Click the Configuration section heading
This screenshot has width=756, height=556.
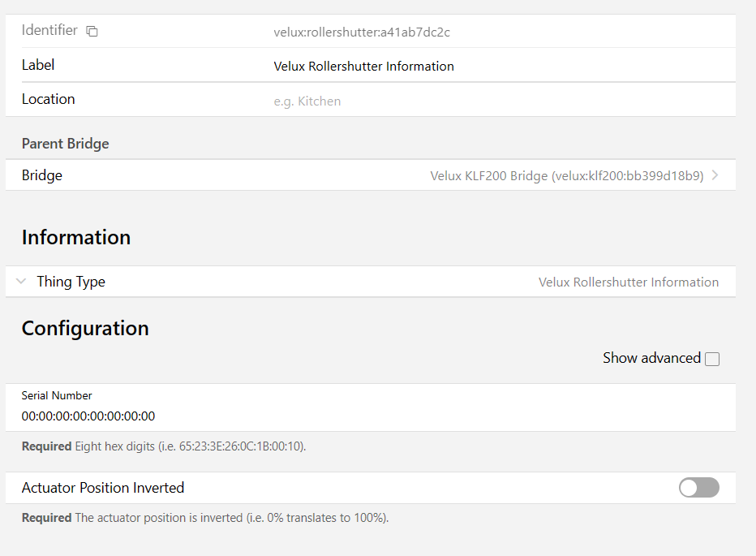coord(85,329)
